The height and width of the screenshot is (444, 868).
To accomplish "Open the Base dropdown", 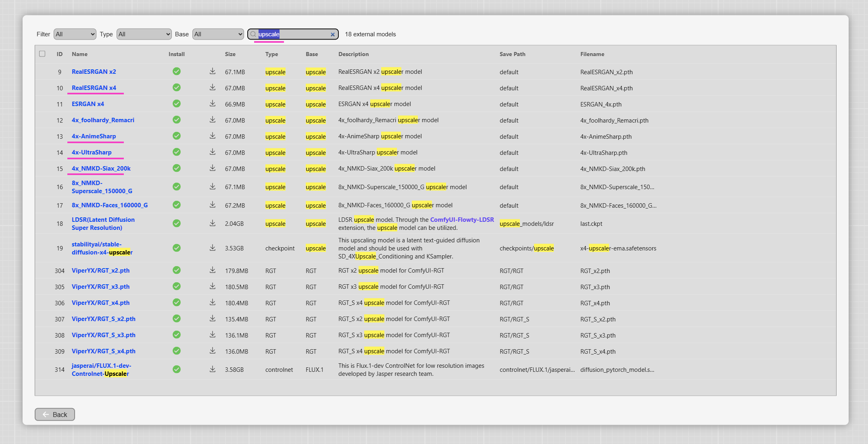I will click(x=218, y=34).
